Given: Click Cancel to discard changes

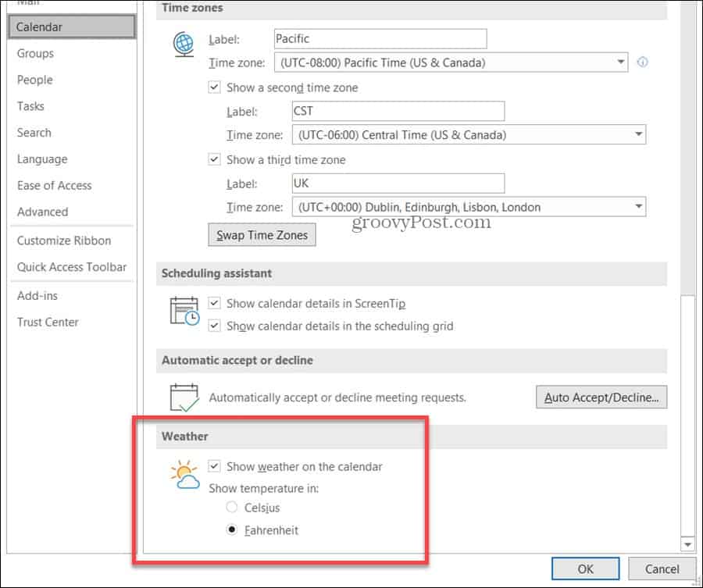Looking at the screenshot, I should coord(662,568).
